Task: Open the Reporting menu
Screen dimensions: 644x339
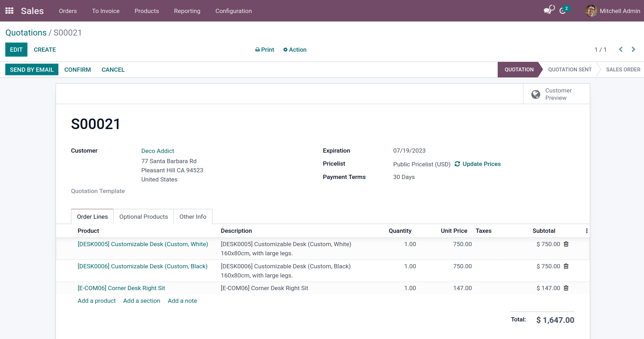Action: click(187, 11)
